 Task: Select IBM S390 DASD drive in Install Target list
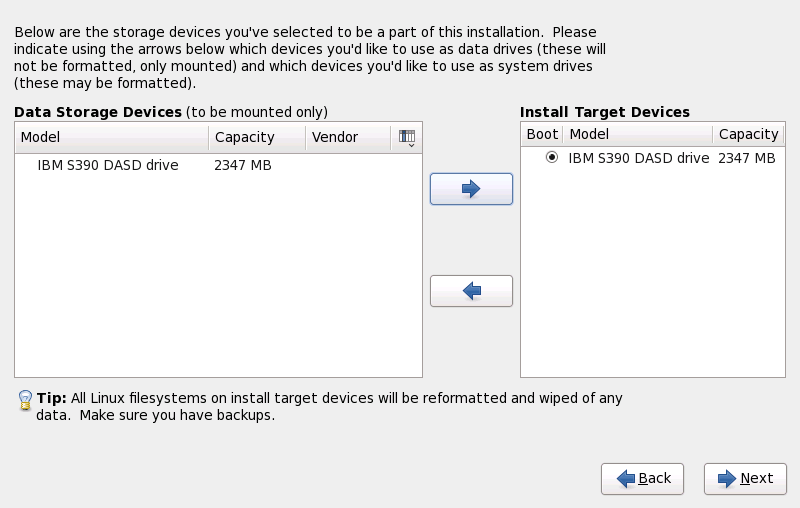tap(638, 158)
